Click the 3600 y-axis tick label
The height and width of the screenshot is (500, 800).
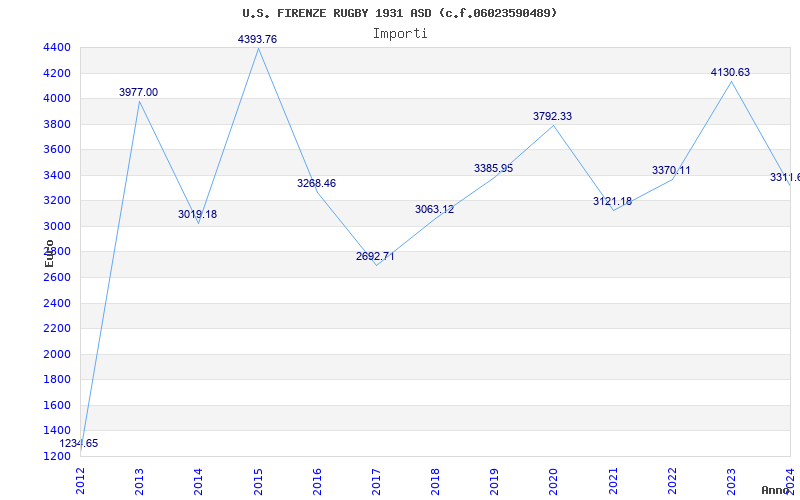coord(57,149)
